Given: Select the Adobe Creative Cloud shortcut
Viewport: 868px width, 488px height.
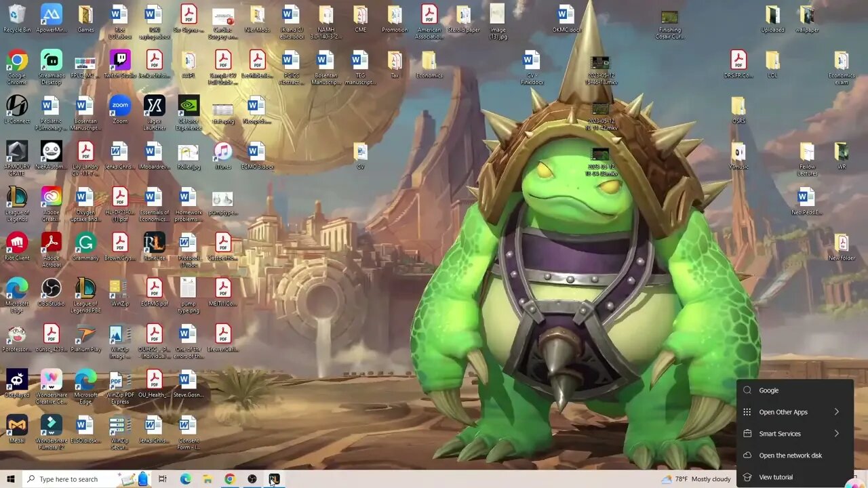Looking at the screenshot, I should coord(52,204).
